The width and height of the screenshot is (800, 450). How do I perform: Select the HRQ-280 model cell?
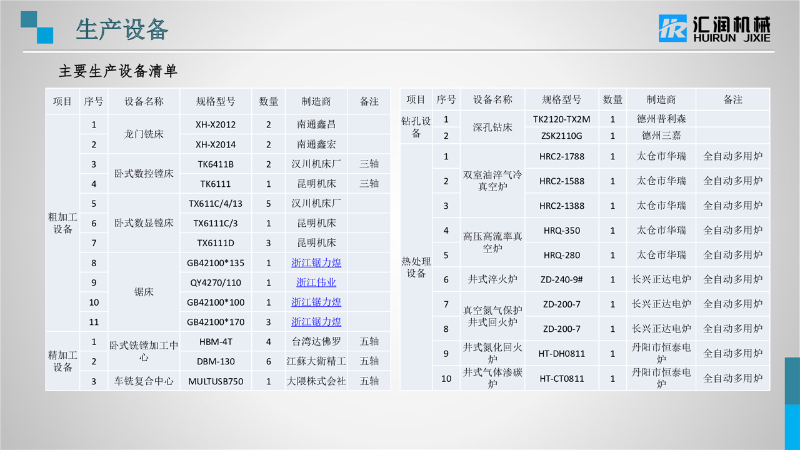(561, 255)
